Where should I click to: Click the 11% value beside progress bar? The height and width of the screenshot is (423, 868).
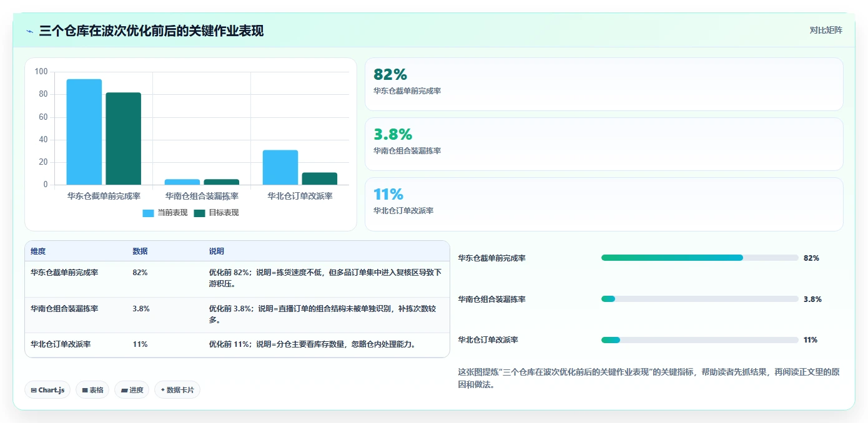click(811, 340)
